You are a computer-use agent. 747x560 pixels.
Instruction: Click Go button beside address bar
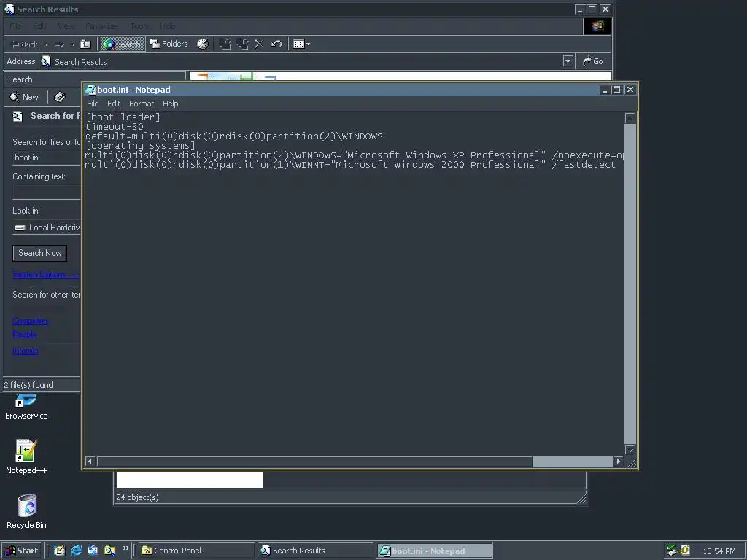pos(592,61)
